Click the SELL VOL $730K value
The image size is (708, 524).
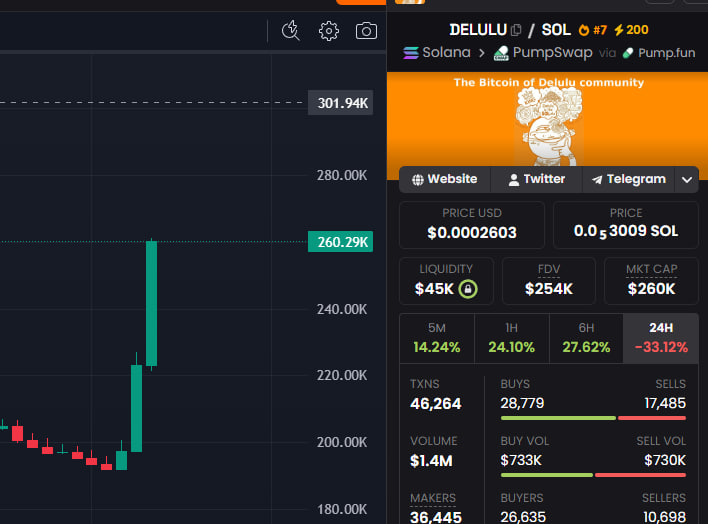pos(665,460)
